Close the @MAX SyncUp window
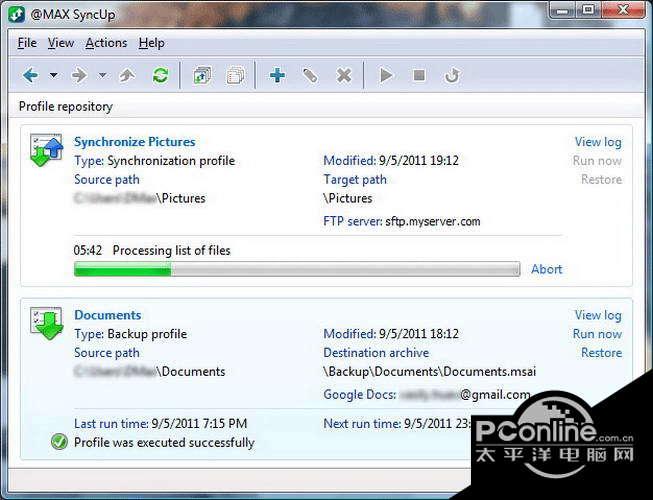 (623, 10)
